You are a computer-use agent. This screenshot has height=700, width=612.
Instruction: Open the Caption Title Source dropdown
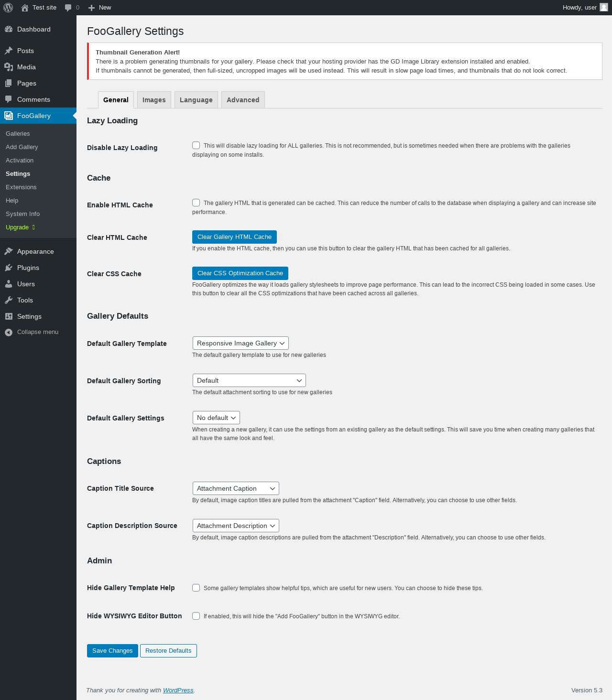click(x=236, y=488)
